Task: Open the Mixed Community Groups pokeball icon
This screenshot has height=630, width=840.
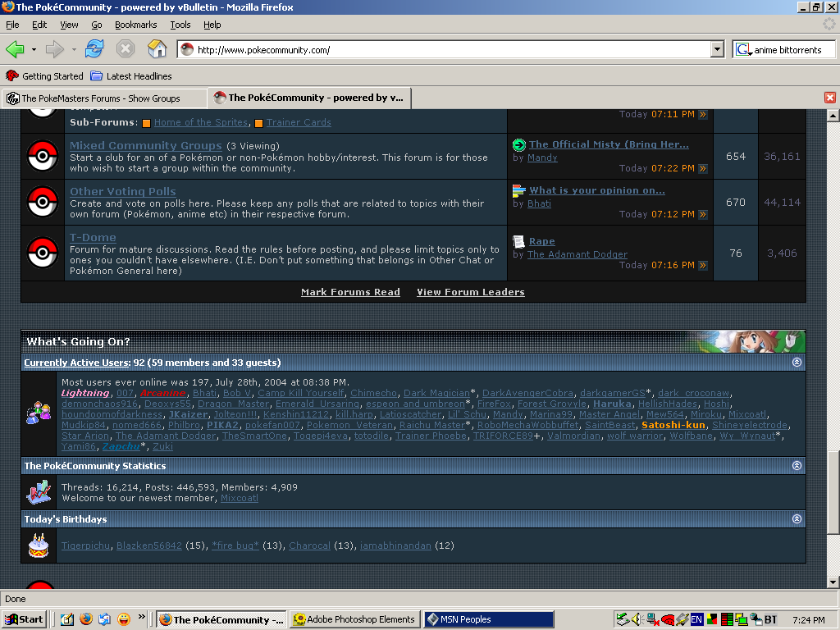Action: 43,156
